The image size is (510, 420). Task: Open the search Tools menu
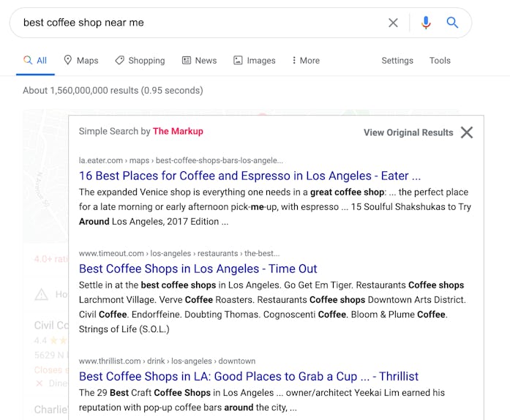pyautogui.click(x=440, y=61)
